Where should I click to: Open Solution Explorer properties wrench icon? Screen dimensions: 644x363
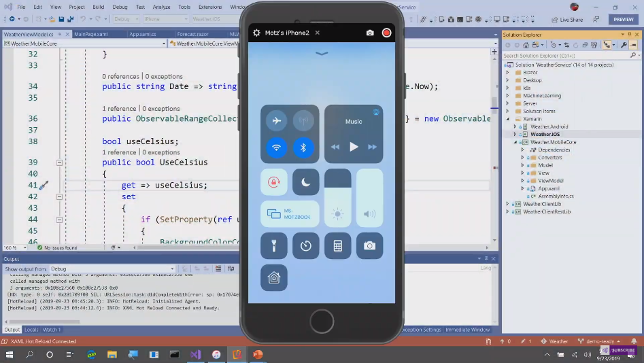(x=624, y=45)
